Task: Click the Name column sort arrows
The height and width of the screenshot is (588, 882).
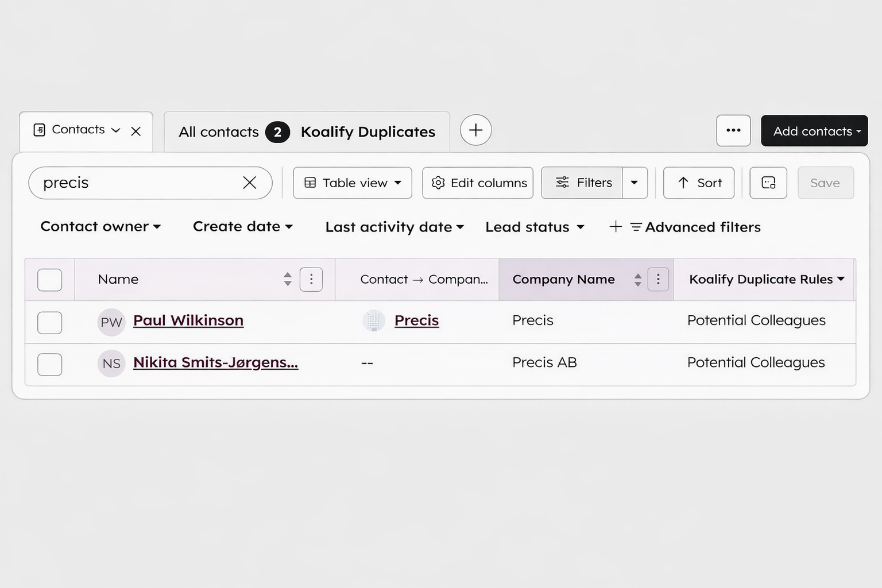Action: point(288,280)
